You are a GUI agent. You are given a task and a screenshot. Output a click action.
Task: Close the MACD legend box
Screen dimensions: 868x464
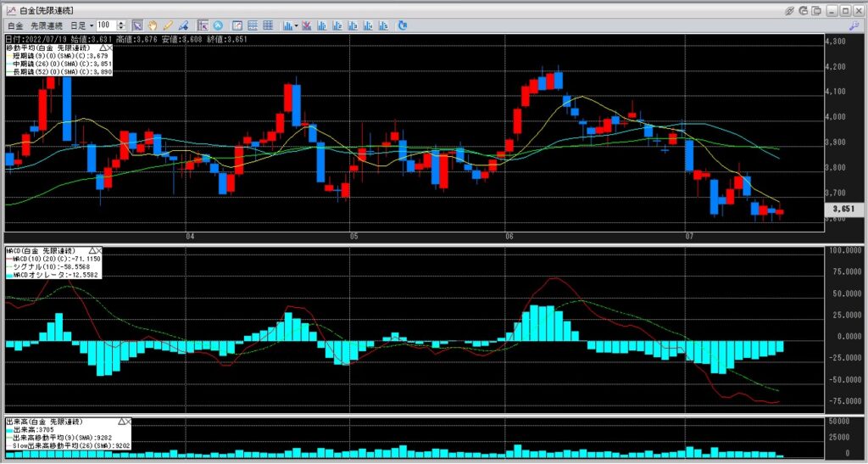tap(99, 251)
